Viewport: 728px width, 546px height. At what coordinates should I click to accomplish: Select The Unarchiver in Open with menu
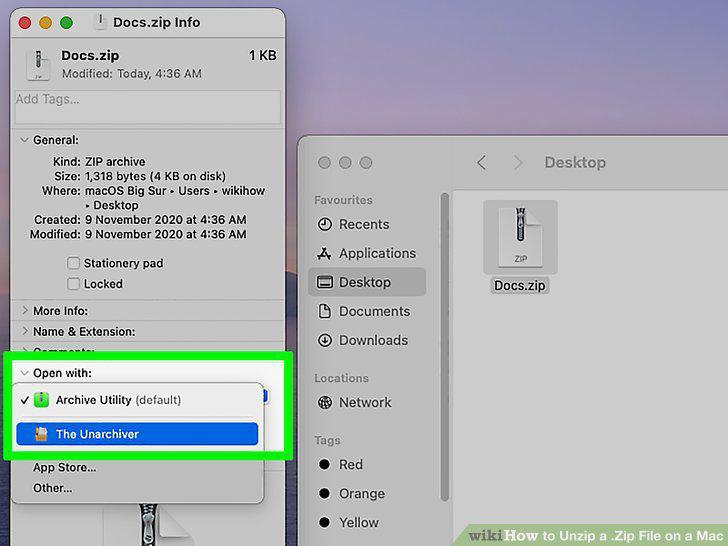click(137, 434)
